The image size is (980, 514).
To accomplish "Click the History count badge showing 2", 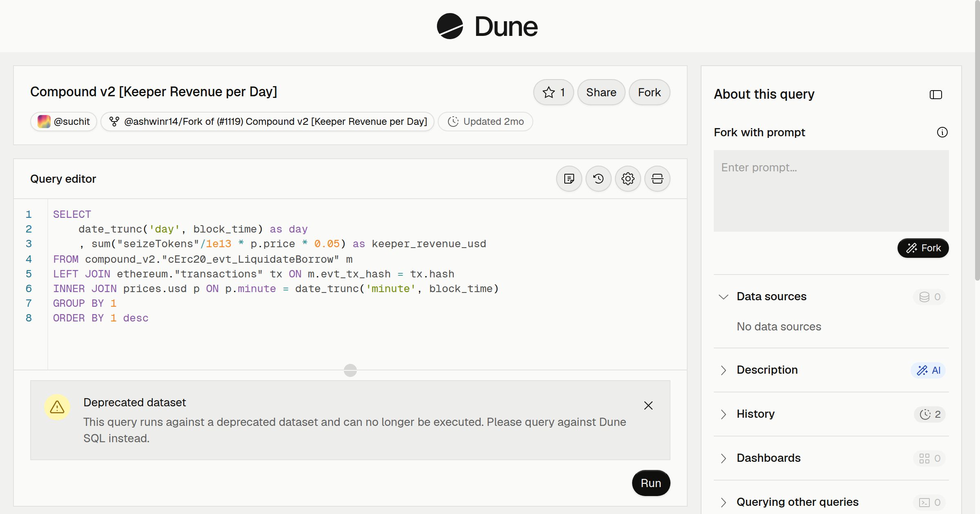I will (x=930, y=414).
